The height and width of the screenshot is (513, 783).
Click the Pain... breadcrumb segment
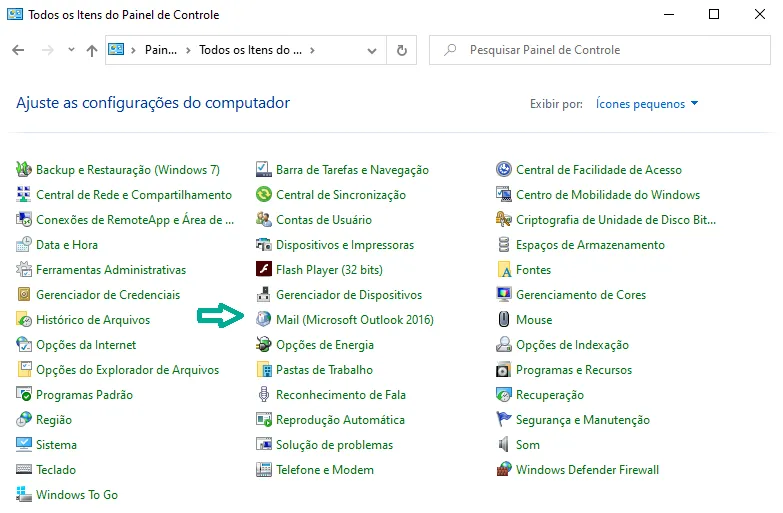click(161, 50)
